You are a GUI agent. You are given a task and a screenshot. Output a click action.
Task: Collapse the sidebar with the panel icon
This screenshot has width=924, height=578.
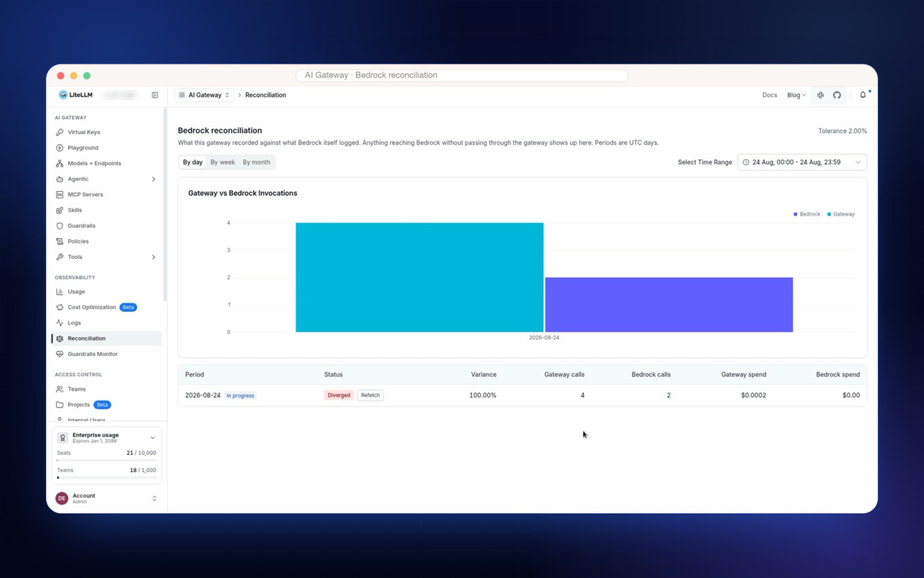click(155, 95)
